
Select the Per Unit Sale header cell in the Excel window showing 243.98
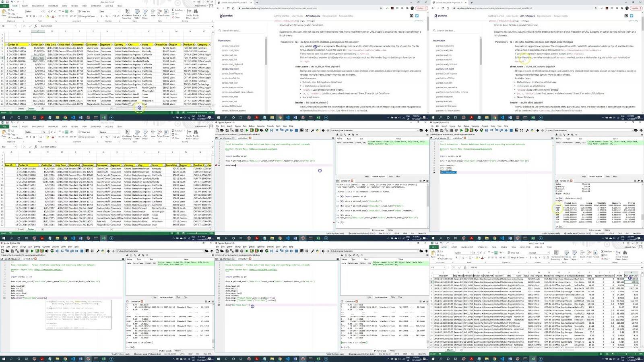click(632, 276)
